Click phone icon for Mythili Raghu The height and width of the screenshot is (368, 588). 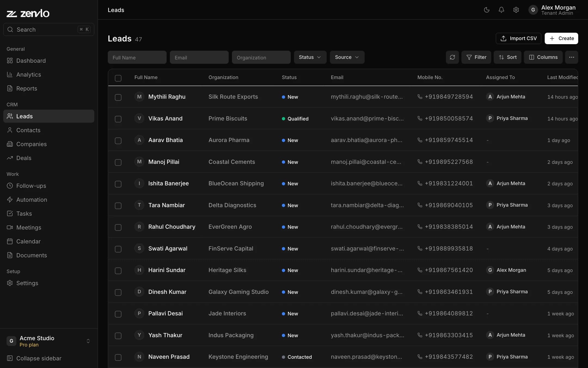[420, 97]
